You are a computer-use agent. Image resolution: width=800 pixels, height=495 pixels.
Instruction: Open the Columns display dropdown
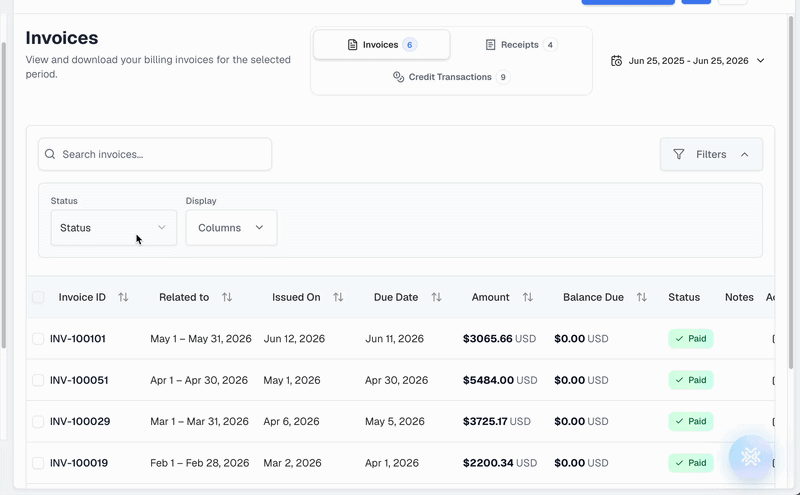[231, 228]
